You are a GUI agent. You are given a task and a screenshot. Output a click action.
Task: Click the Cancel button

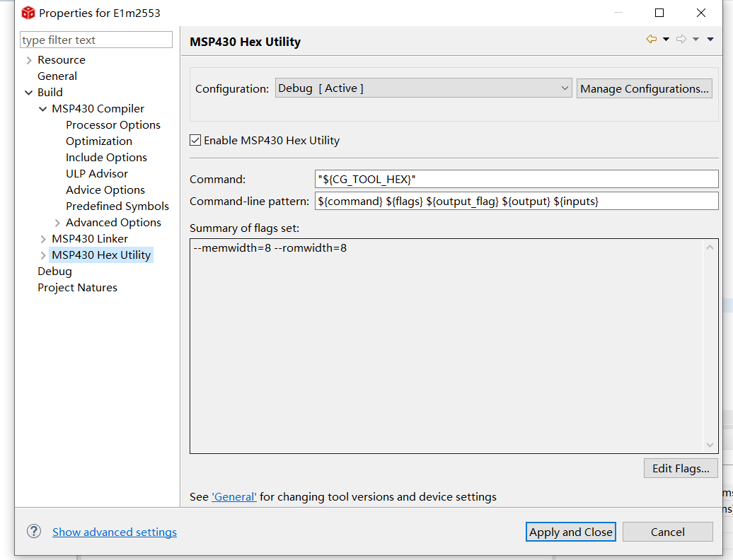tap(668, 532)
